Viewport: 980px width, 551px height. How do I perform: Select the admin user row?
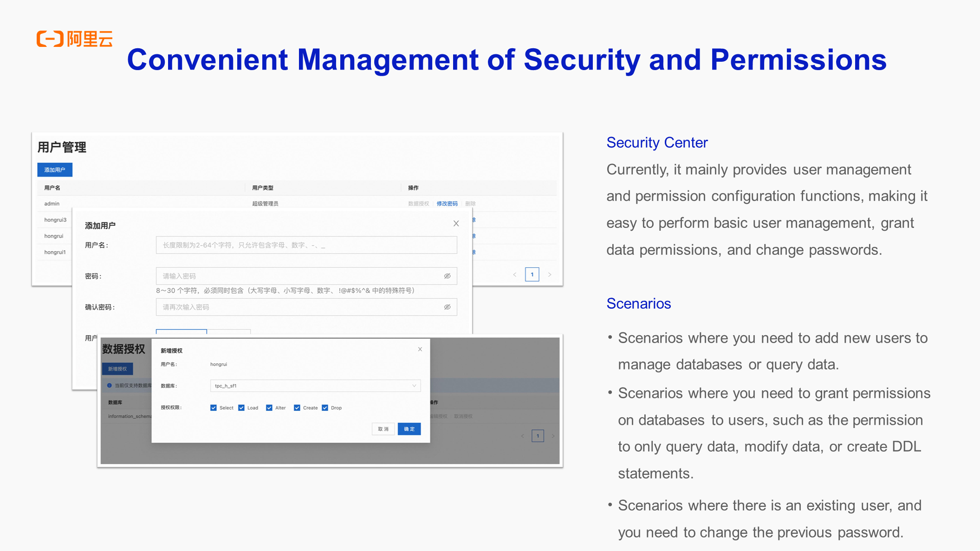point(297,204)
